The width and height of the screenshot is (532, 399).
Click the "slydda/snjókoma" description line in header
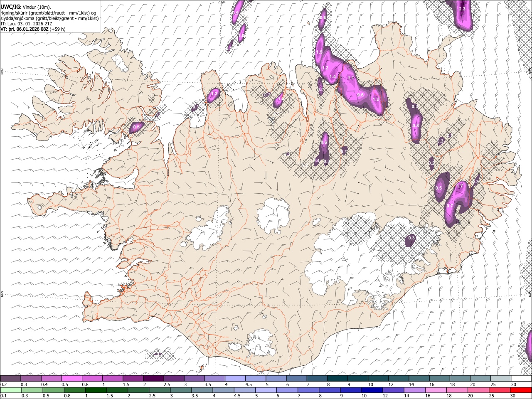tap(49, 18)
